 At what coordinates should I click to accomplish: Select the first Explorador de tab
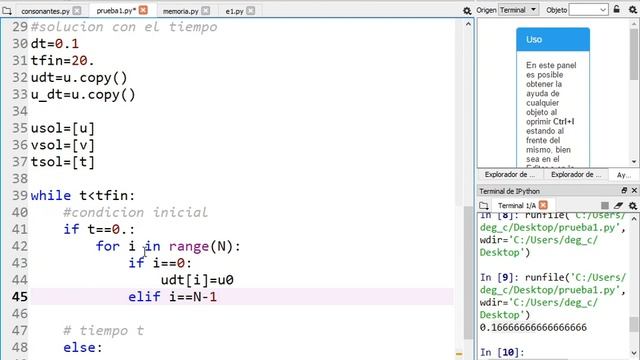coord(510,175)
